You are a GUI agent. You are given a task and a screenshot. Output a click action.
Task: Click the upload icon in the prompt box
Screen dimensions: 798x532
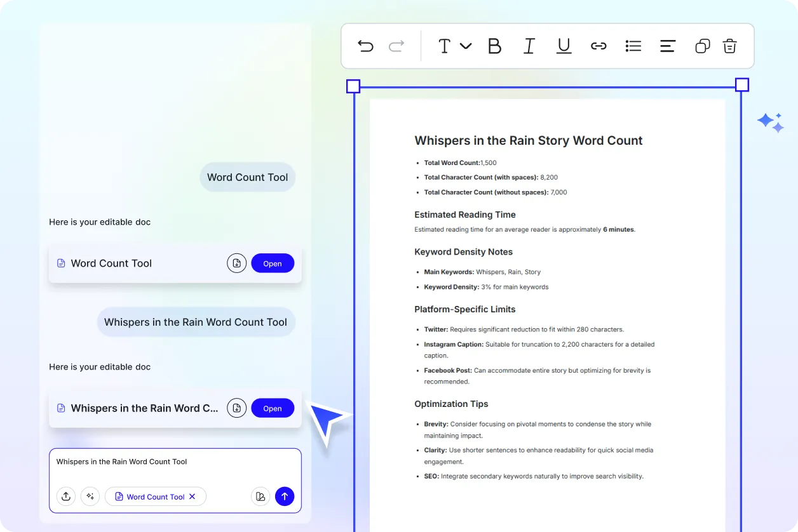[66, 496]
